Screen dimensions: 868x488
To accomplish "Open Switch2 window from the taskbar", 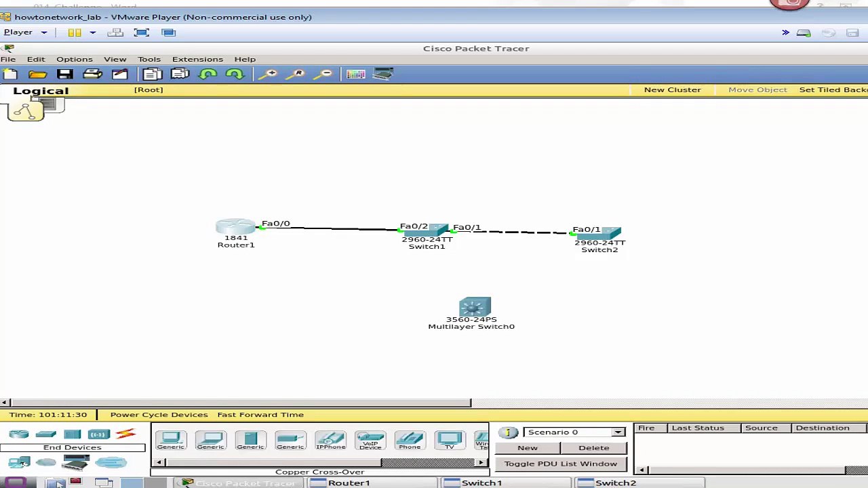I will 640,483.
